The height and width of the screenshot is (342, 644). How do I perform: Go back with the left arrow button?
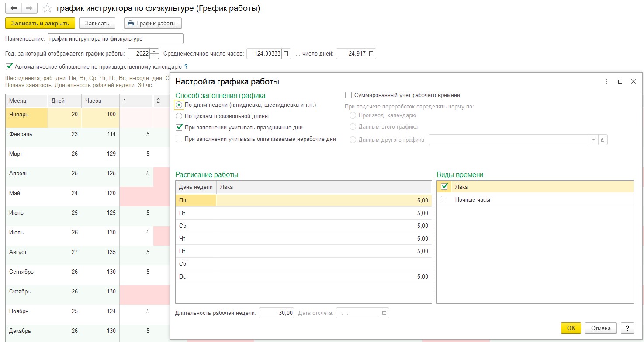pyautogui.click(x=14, y=8)
